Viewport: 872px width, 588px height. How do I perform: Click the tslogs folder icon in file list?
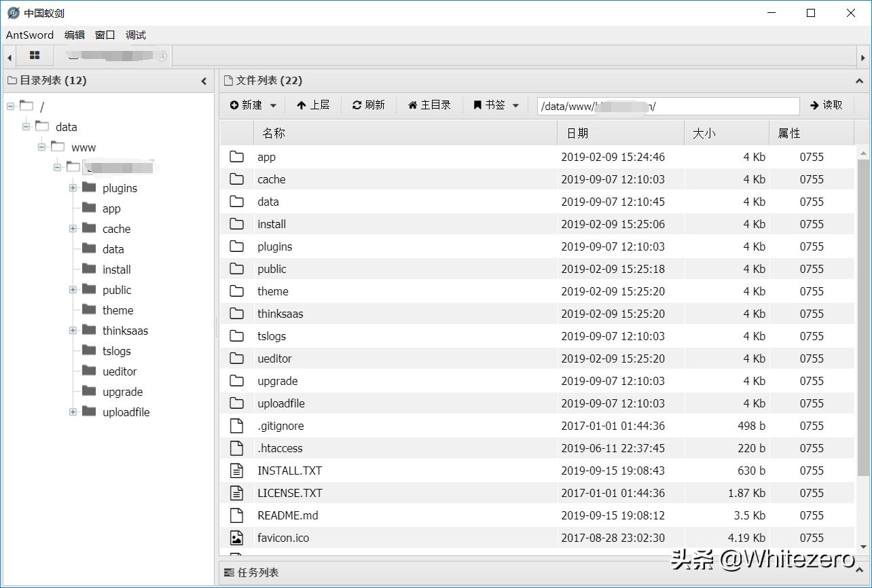(x=236, y=336)
